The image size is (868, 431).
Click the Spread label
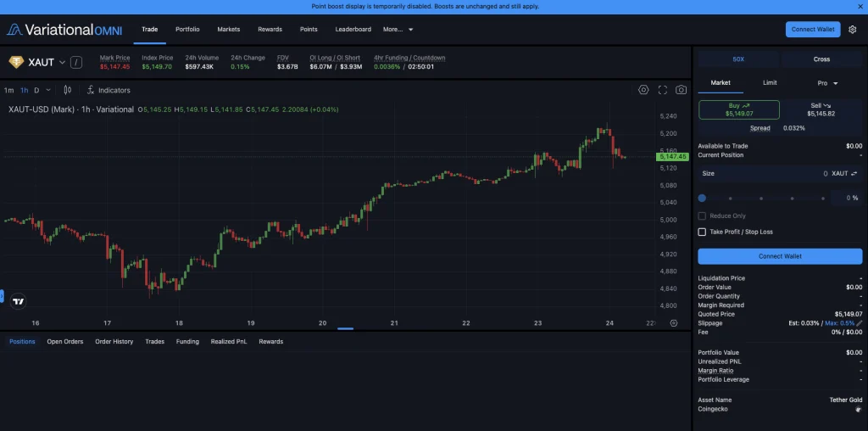(x=760, y=128)
